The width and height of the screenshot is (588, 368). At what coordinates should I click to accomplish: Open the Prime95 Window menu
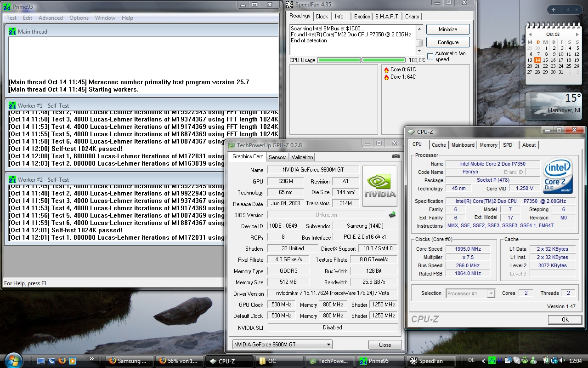click(x=105, y=18)
